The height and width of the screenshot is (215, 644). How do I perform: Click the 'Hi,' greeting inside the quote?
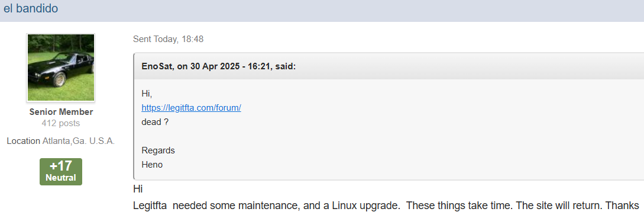pos(147,94)
